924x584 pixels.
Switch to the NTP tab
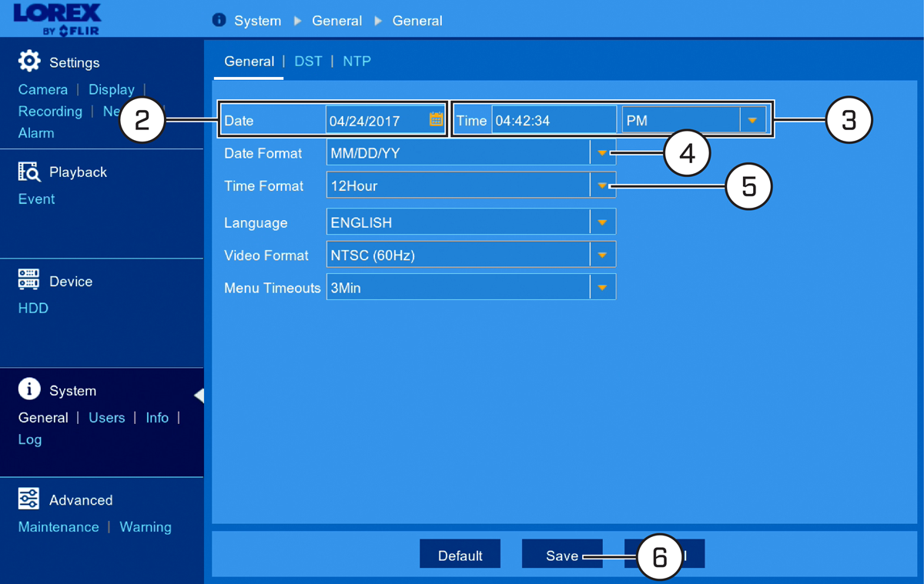(x=357, y=62)
